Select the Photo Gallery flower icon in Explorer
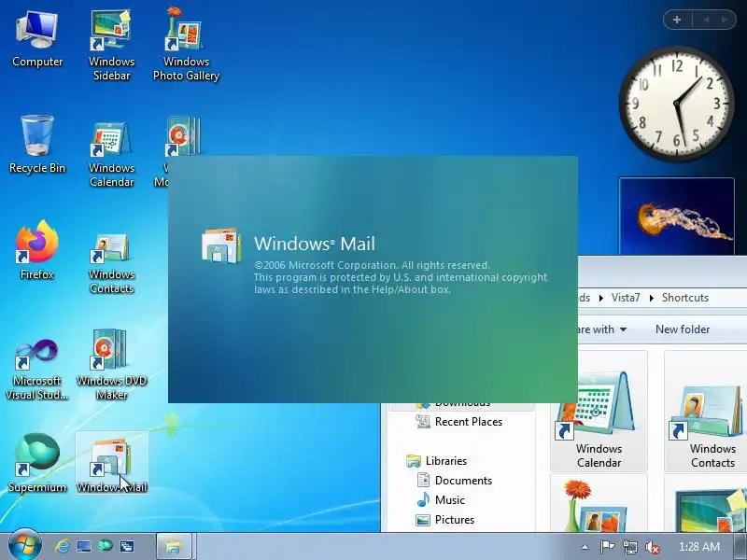 (599, 503)
